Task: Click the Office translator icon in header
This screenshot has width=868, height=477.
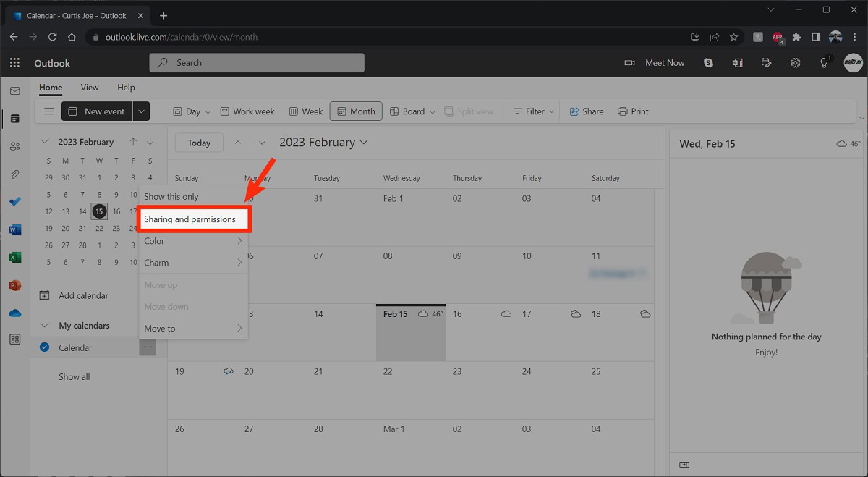Action: [x=737, y=63]
